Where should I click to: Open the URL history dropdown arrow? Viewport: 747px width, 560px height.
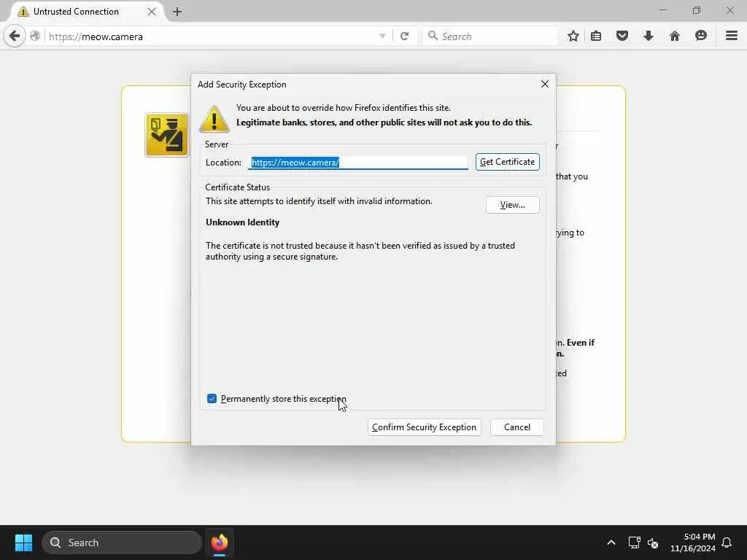coord(382,36)
